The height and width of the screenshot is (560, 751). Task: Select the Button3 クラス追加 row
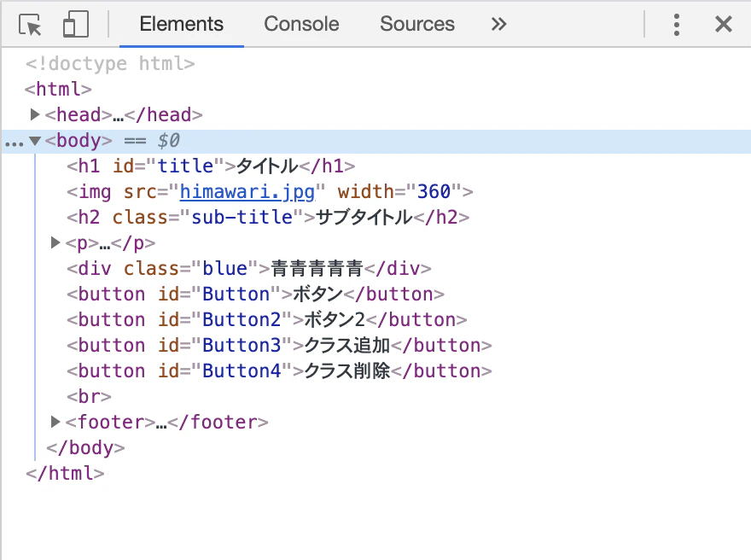[x=279, y=346]
